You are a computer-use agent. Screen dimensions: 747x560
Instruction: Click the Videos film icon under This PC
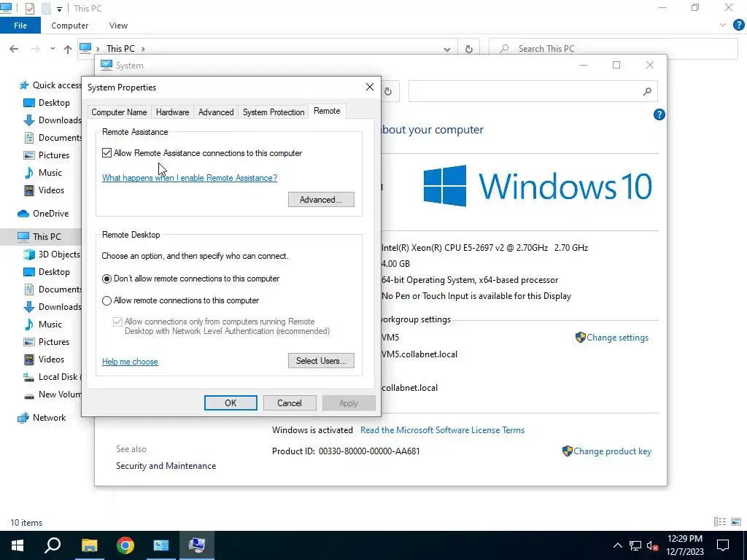pos(29,359)
